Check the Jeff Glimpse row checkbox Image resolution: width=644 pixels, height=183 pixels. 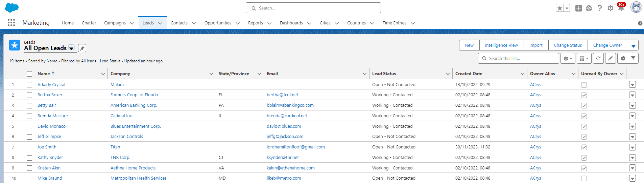(29, 137)
